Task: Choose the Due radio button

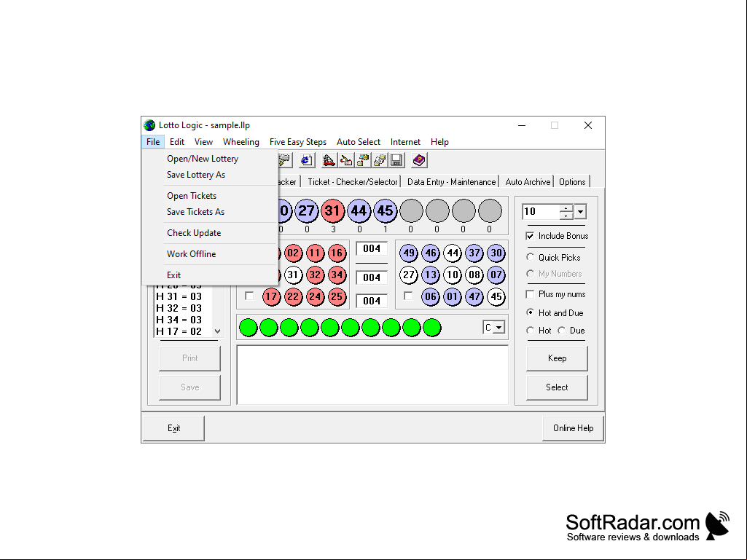Action: coord(562,330)
